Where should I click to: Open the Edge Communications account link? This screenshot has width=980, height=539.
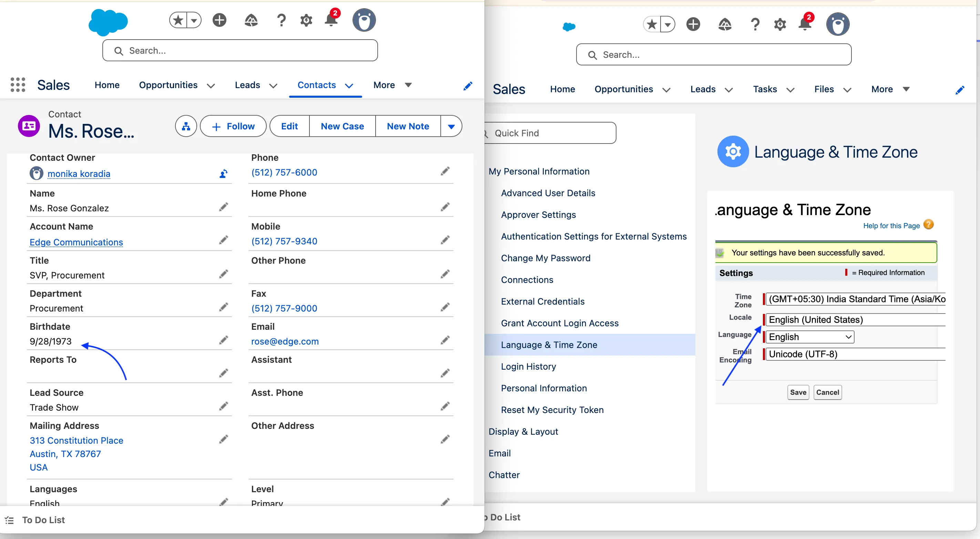coord(76,242)
